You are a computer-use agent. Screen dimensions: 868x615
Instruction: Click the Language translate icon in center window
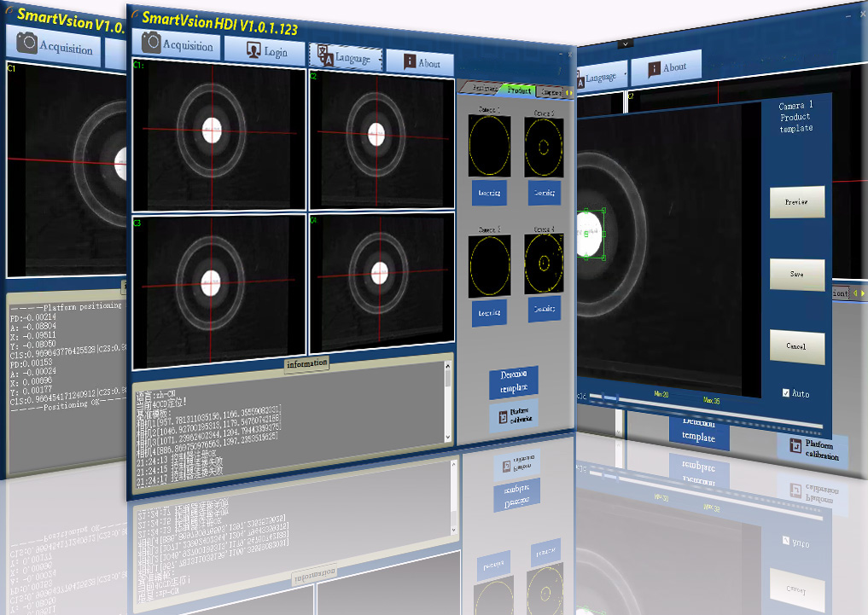[324, 55]
